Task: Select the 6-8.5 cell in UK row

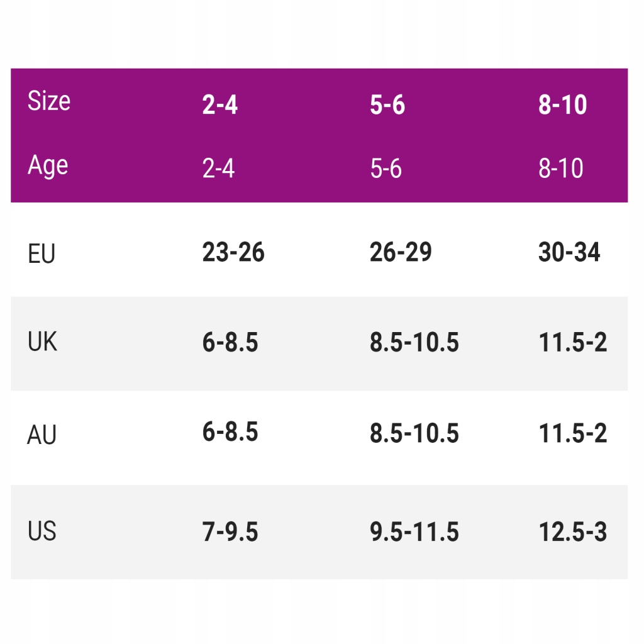Action: [x=230, y=343]
